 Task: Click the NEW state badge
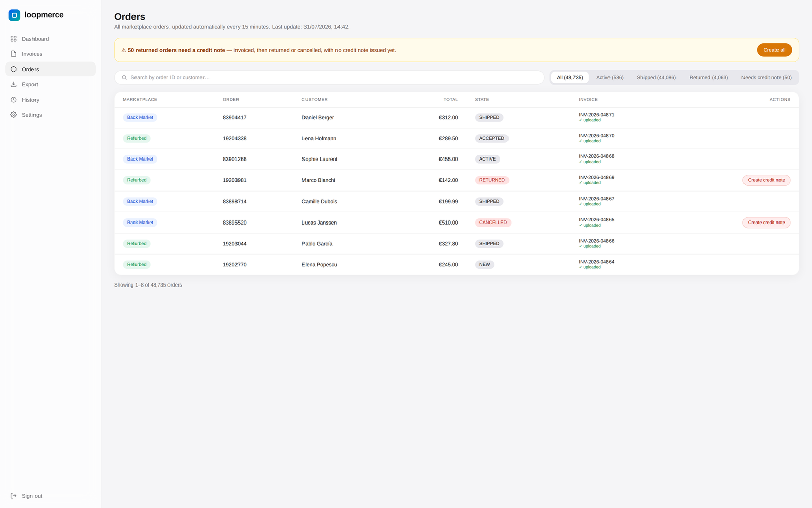485,265
